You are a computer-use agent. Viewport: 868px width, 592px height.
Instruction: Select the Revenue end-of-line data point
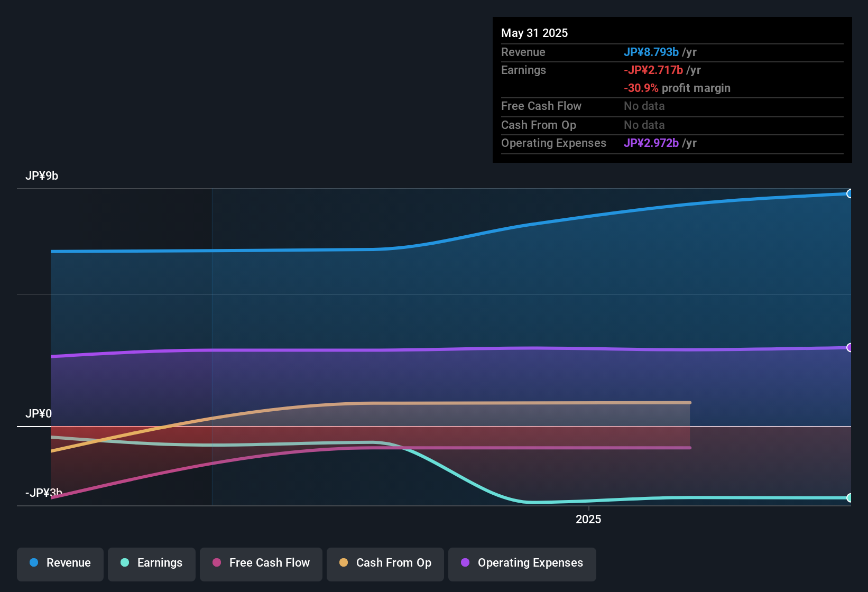point(849,193)
